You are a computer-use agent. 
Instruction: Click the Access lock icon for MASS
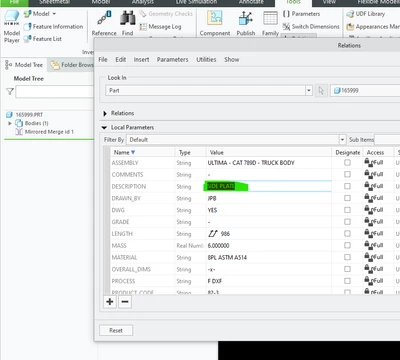coord(368,245)
